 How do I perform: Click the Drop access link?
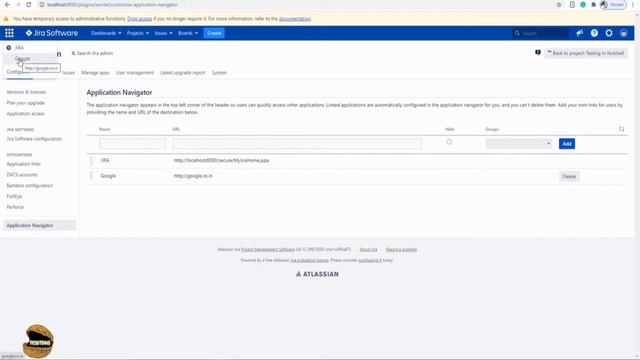coord(140,19)
